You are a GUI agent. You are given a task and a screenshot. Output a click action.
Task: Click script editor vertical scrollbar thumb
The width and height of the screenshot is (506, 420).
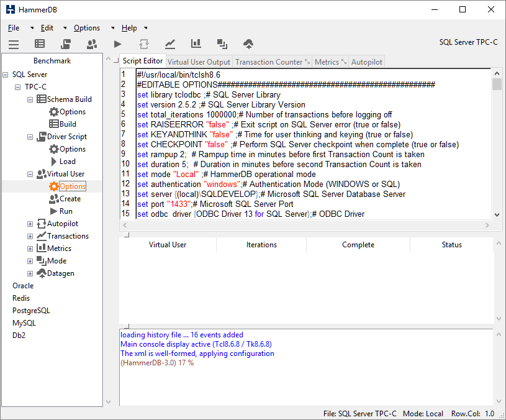(497, 84)
